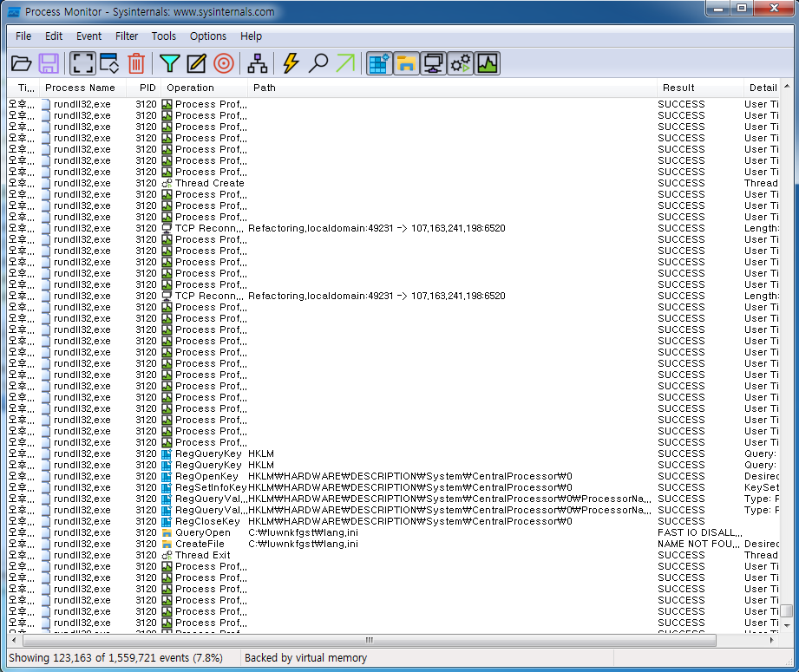Toggle Show File System Activity filter

click(x=406, y=63)
